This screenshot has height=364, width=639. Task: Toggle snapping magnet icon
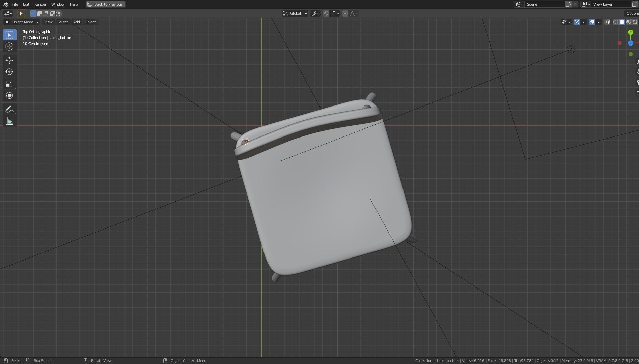(326, 13)
